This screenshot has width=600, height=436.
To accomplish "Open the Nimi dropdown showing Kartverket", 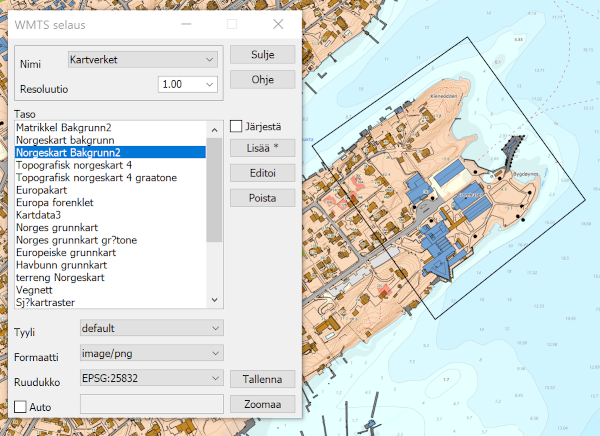I will click(142, 61).
